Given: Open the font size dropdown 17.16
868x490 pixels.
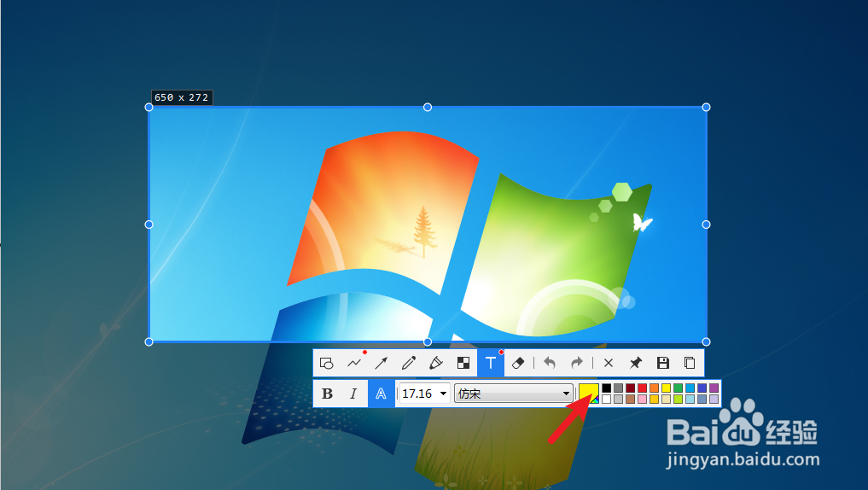Looking at the screenshot, I should point(424,394).
